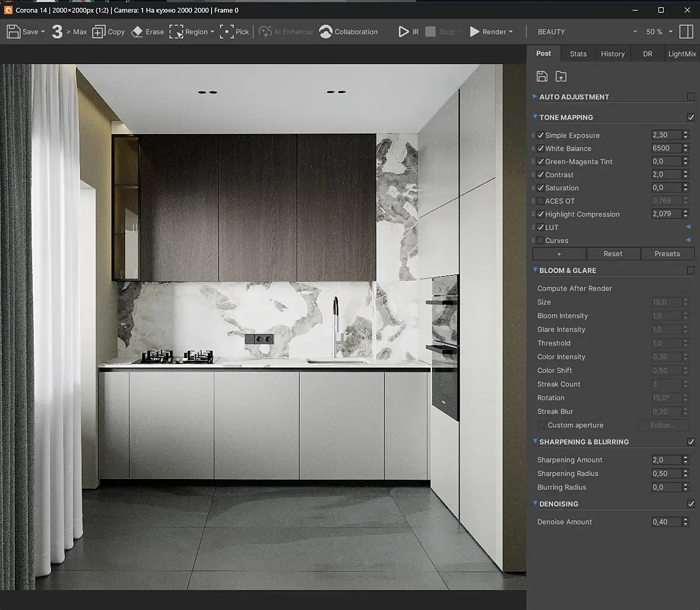Toggle the side panel layout icon
Viewport: 700px width, 610px height.
click(x=686, y=31)
